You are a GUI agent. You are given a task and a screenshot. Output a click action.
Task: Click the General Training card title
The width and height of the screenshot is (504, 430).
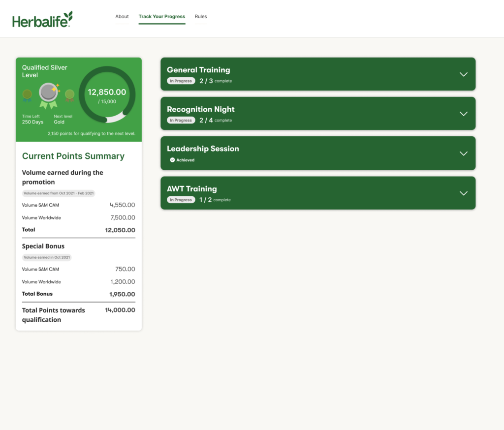tap(198, 70)
